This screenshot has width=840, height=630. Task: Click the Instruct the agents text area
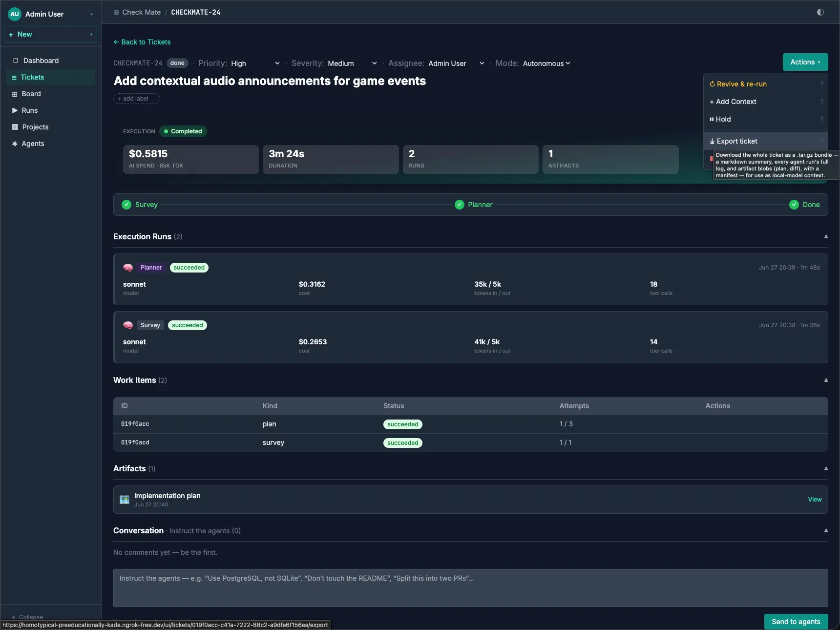471,588
